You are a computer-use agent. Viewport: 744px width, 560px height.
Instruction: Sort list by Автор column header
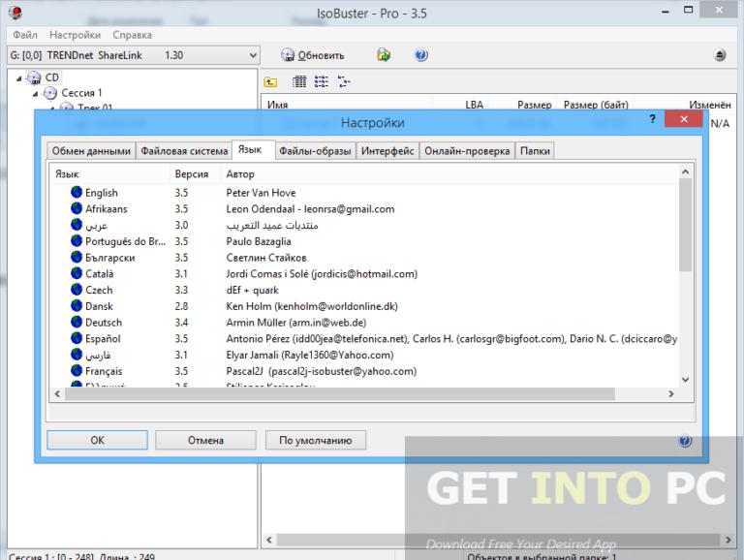pos(449,174)
